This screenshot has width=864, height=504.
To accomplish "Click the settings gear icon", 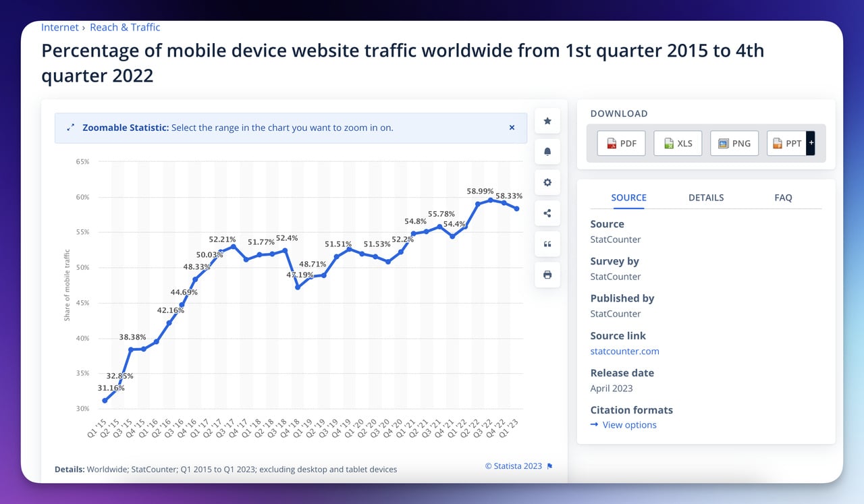I will (x=547, y=182).
